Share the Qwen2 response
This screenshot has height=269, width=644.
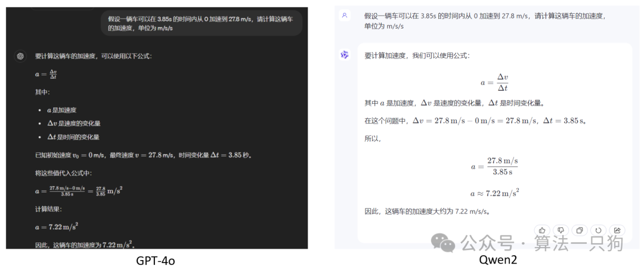point(617,230)
